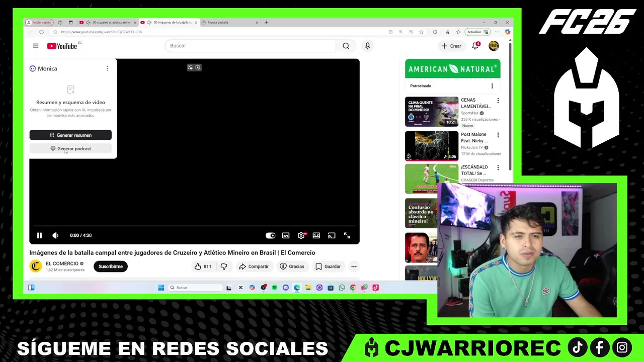This screenshot has height=362, width=644.
Task: Open options for the American Natural ad
Action: click(x=492, y=86)
